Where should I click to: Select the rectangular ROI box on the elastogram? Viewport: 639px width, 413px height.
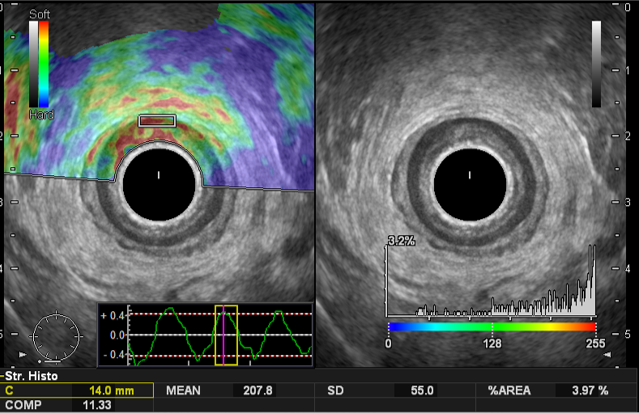156,121
